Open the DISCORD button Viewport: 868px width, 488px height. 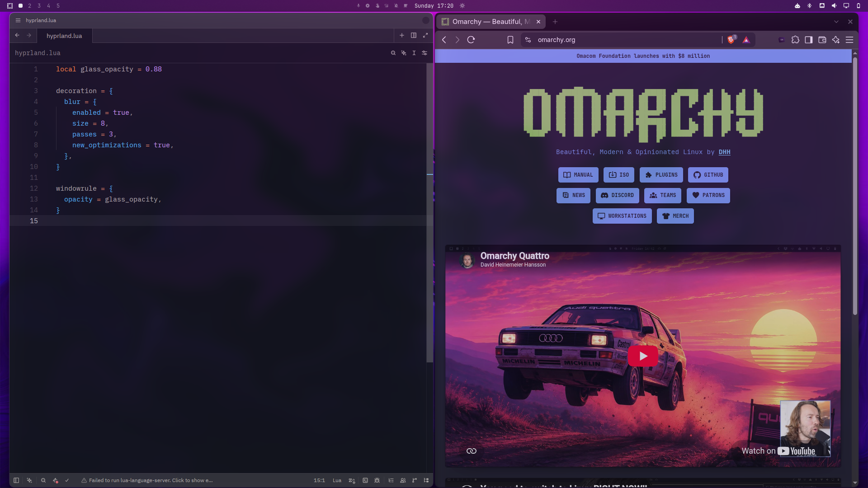tap(618, 196)
